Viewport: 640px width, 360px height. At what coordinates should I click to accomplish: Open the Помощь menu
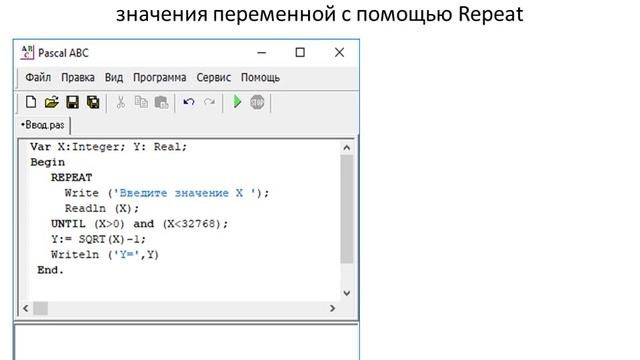pyautogui.click(x=260, y=78)
